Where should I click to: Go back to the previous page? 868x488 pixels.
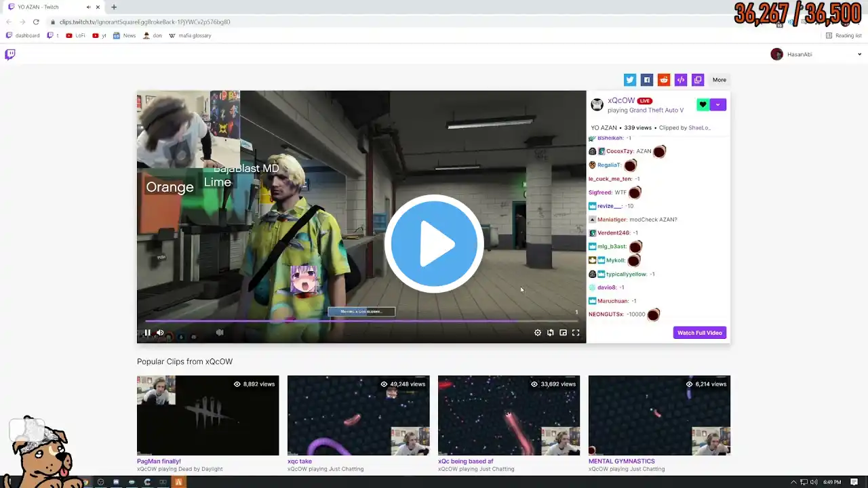tap(9, 22)
